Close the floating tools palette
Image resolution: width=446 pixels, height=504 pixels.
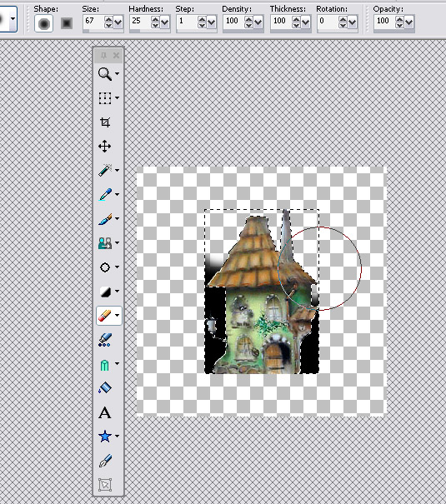(116, 56)
